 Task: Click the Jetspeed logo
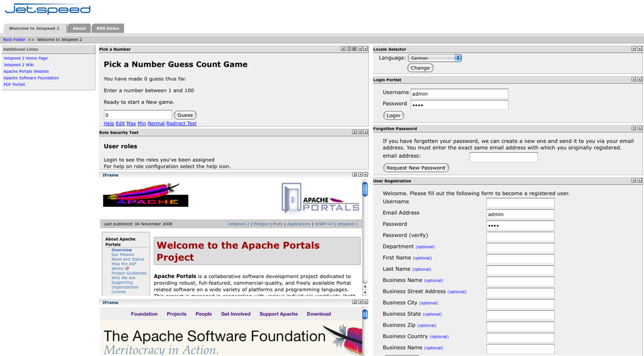47,10
